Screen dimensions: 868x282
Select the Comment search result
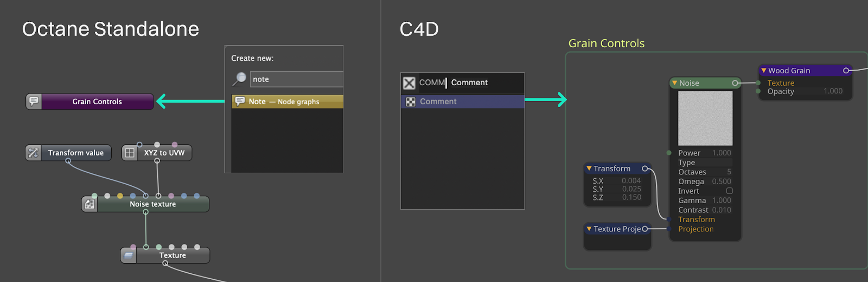click(x=463, y=102)
